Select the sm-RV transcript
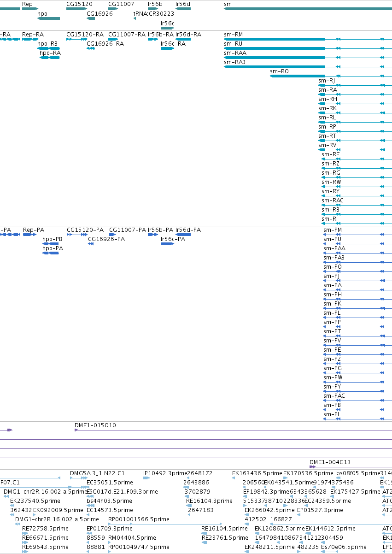 click(355, 150)
